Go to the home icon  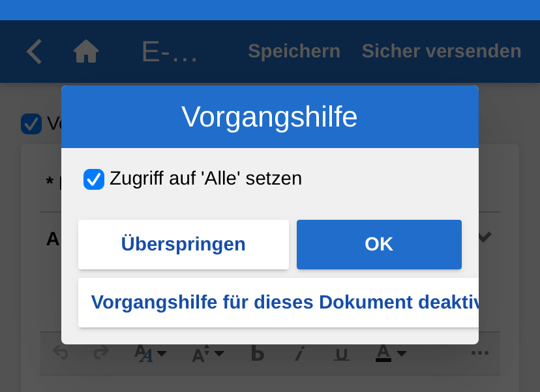pos(86,52)
